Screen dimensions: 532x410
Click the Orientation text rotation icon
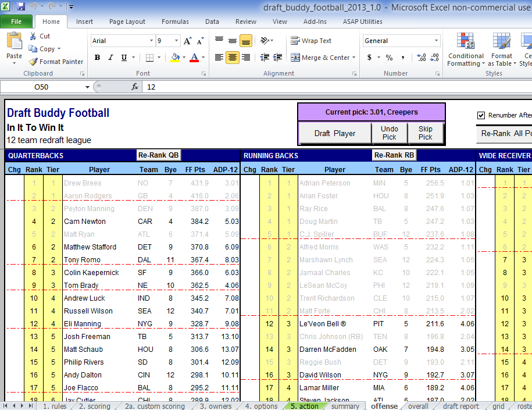click(265, 41)
